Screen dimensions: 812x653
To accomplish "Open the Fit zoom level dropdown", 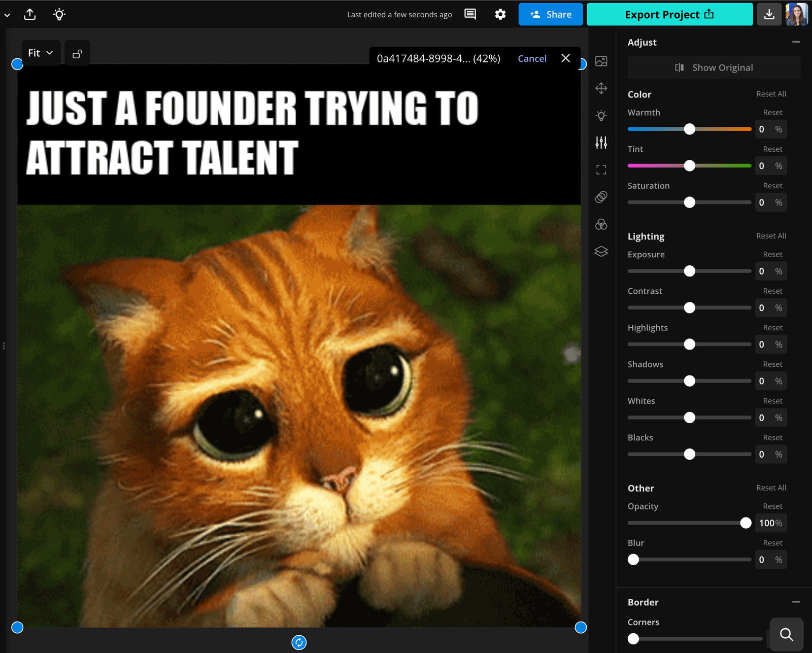I will [x=40, y=52].
